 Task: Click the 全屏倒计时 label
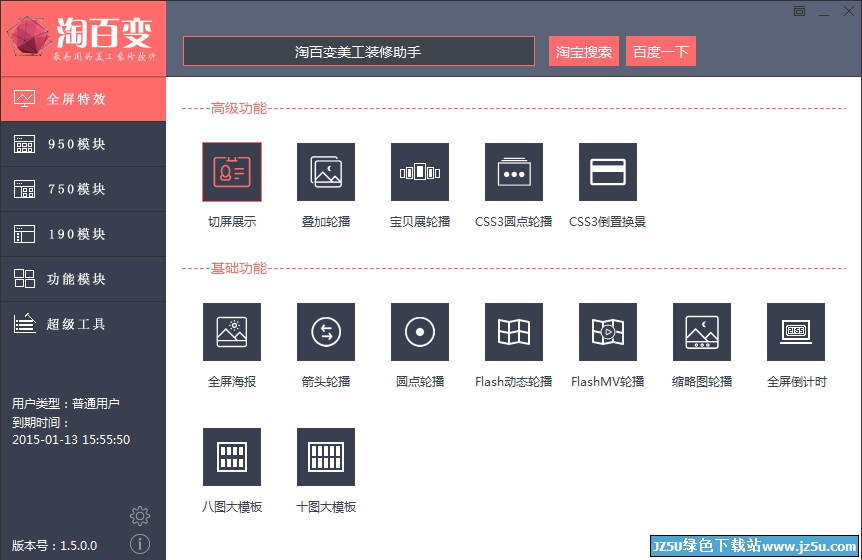click(797, 381)
